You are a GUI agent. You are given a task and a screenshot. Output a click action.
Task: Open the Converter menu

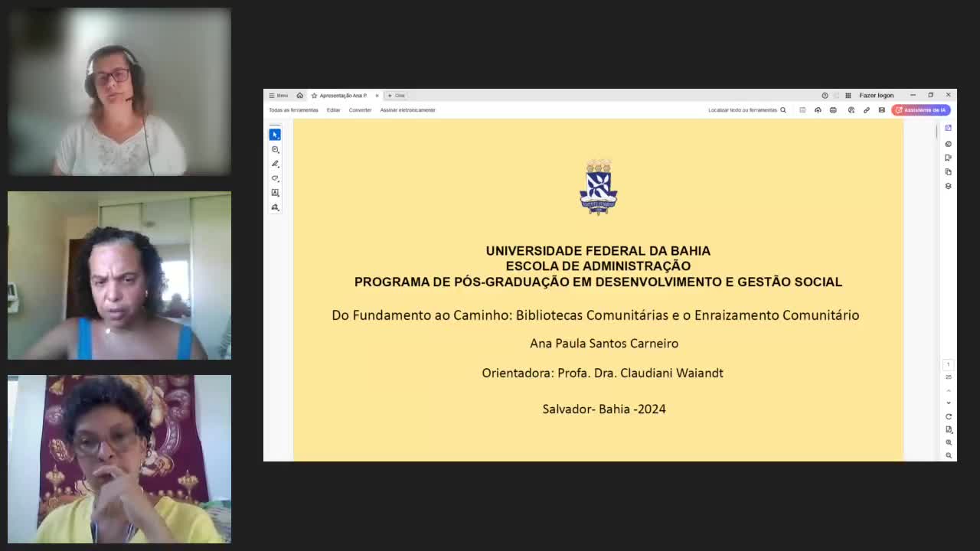[x=360, y=110]
